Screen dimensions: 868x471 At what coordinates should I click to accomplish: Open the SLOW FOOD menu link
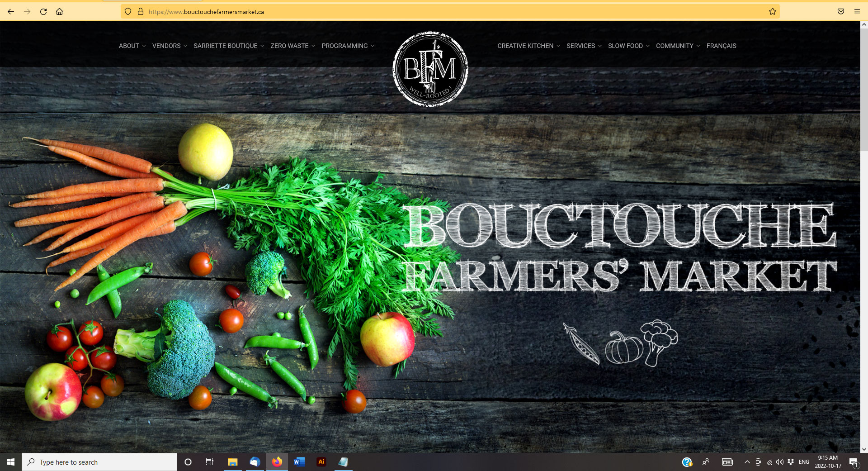[x=625, y=46]
